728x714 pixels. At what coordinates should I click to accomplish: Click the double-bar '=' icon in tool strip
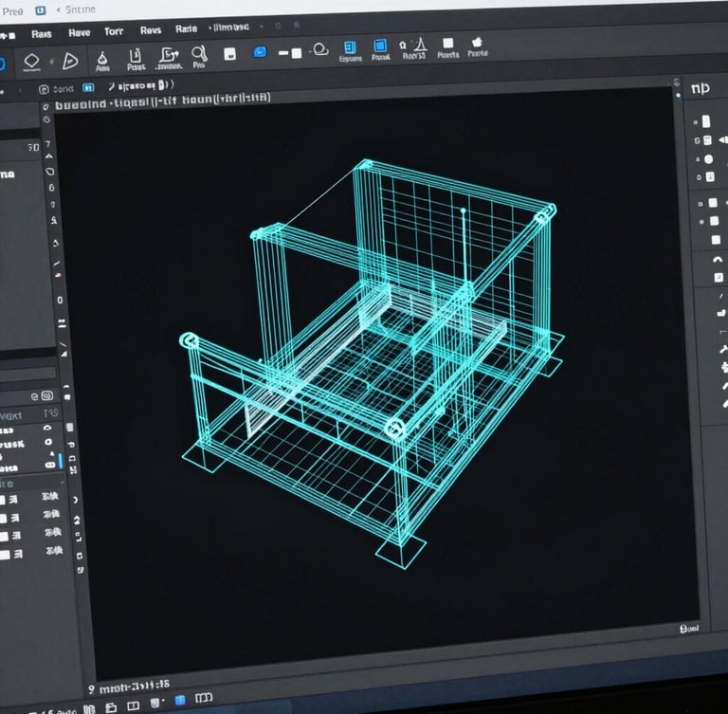(x=62, y=323)
